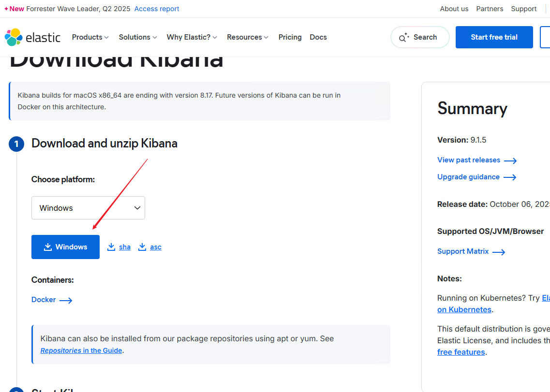Open Repositories in the Guide link
Viewport: 550px width, 392px height.
[x=81, y=350]
